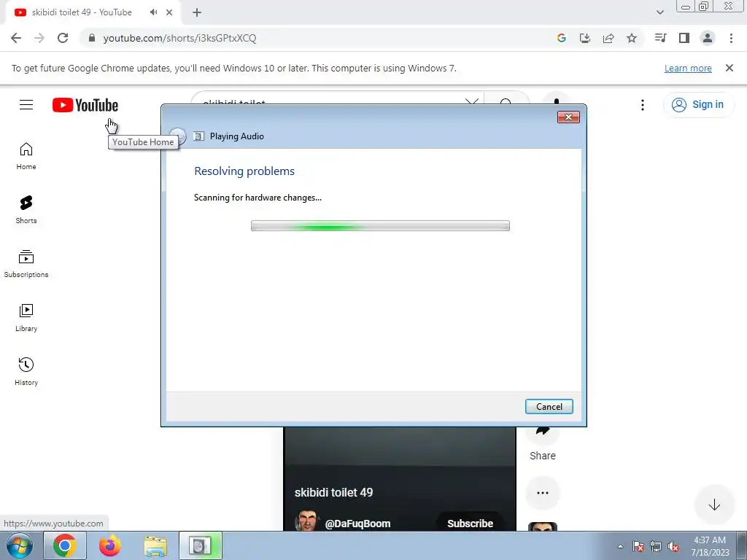Click Chrome in the taskbar
Screen dimensions: 747x560
coord(65,546)
